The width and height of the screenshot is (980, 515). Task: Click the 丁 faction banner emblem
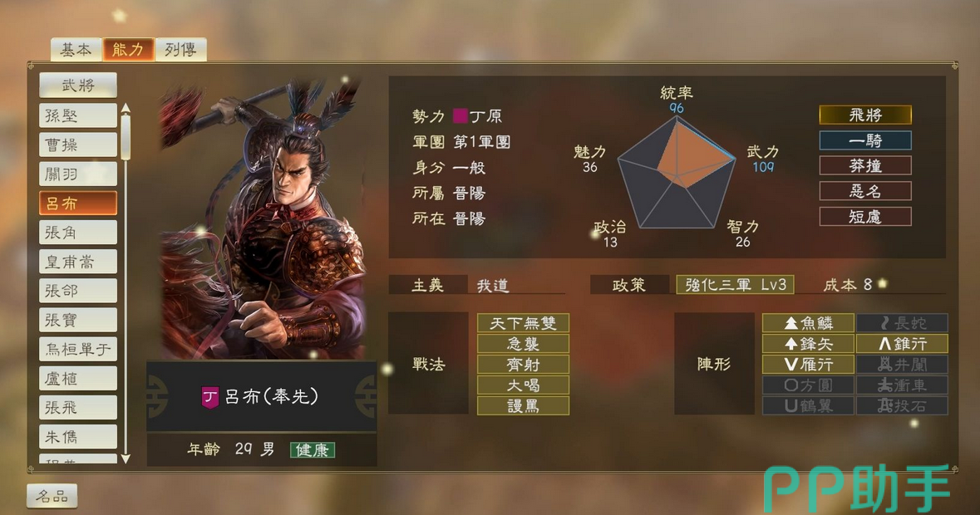(210, 397)
